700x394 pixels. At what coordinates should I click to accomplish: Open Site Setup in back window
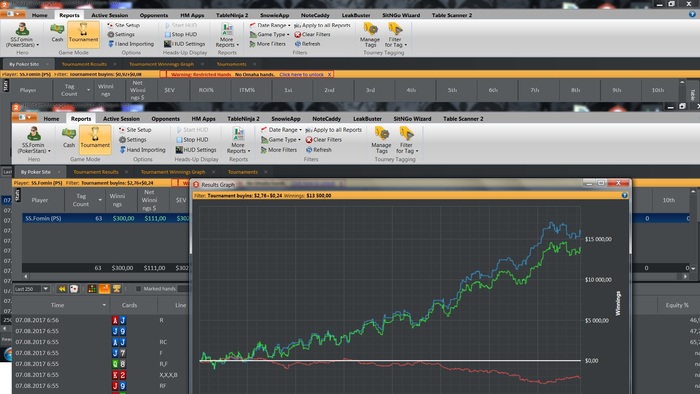(124, 25)
